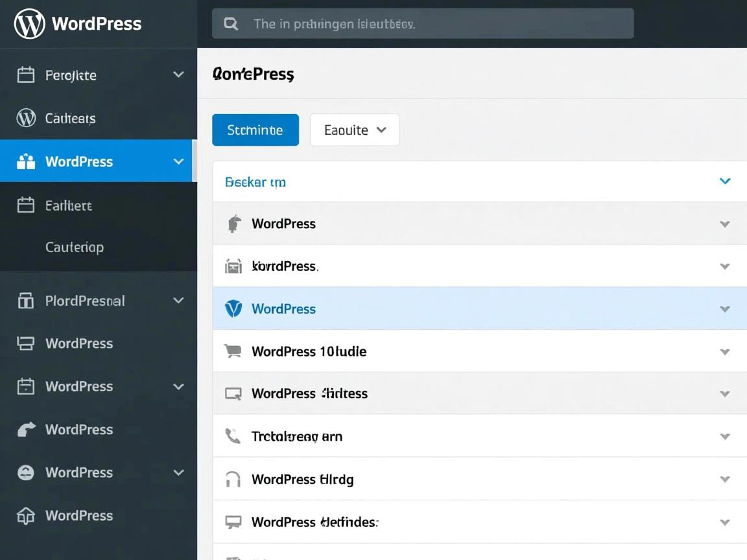Collapse the Bseker tm section
This screenshot has width=747, height=560.
[x=724, y=181]
